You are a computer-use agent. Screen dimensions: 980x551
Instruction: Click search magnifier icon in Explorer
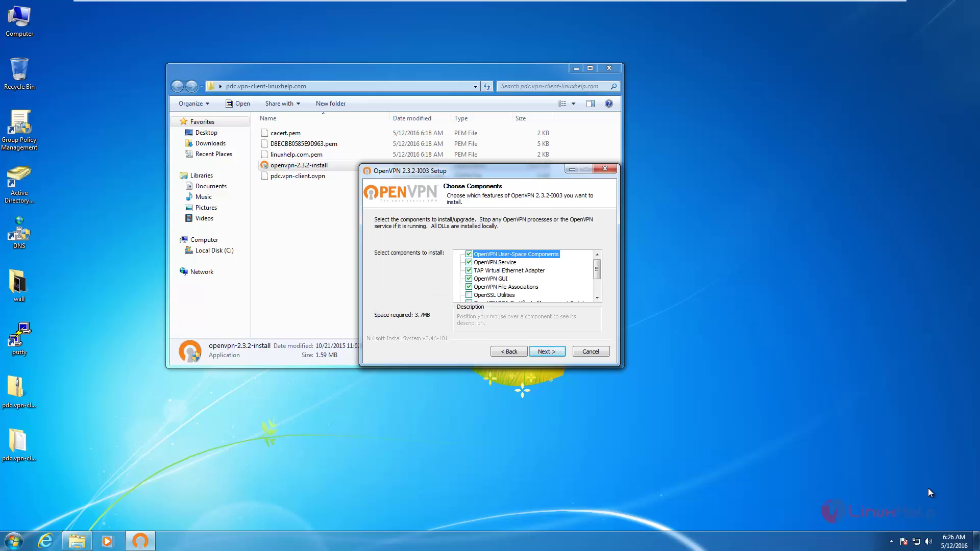pos(614,86)
